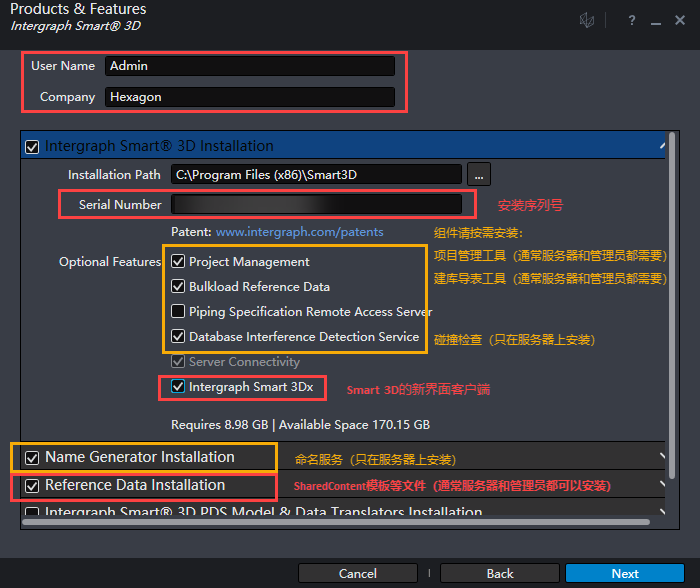The width and height of the screenshot is (700, 588).
Task: Enable Piping Specification Remote Access Server
Action: pos(179,312)
